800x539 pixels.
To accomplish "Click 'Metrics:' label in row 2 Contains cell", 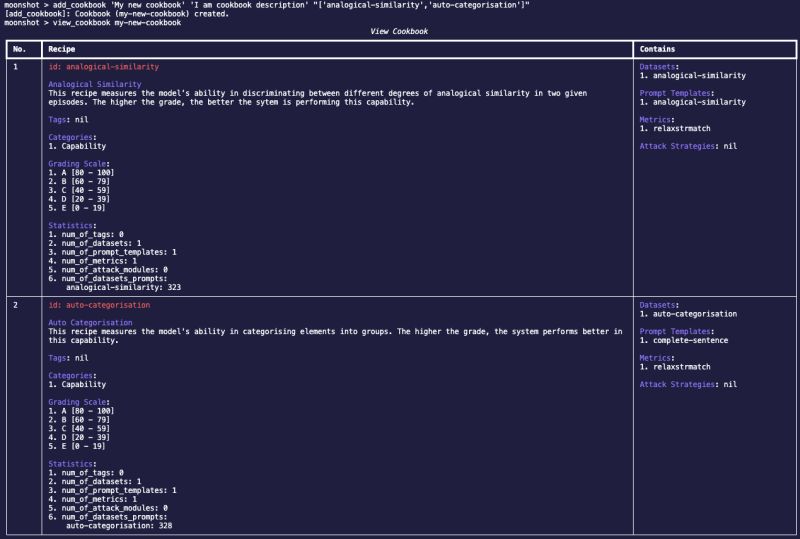I will tap(657, 358).
